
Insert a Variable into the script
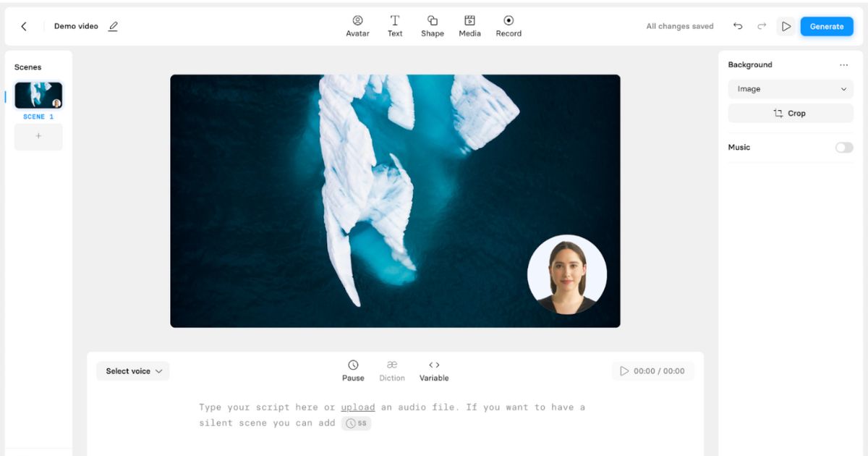[433, 370]
